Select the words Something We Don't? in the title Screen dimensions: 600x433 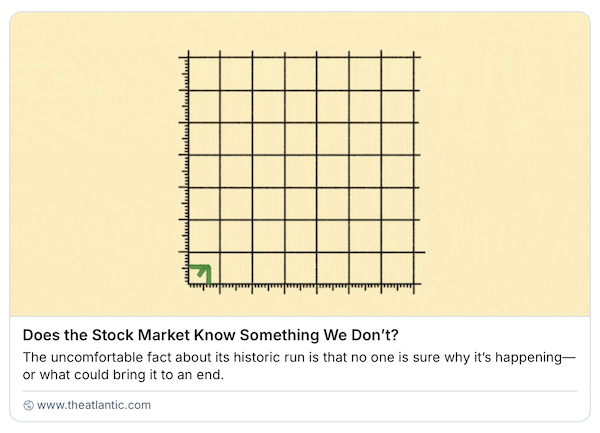(x=319, y=335)
